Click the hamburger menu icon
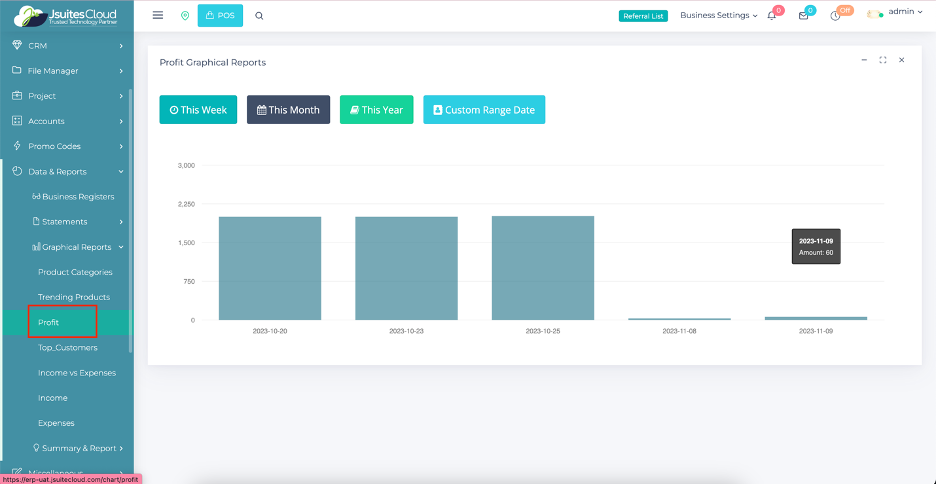Image resolution: width=936 pixels, height=484 pixels. click(158, 16)
